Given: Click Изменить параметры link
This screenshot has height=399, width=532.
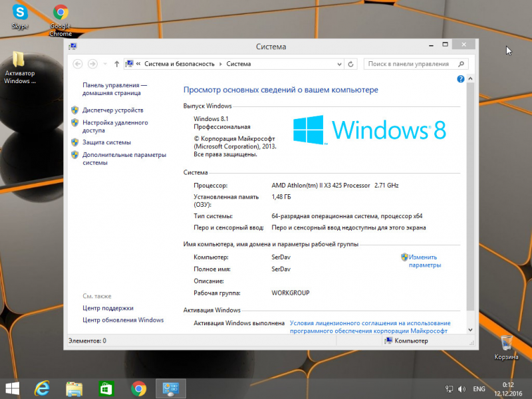Looking at the screenshot, I should 425,261.
